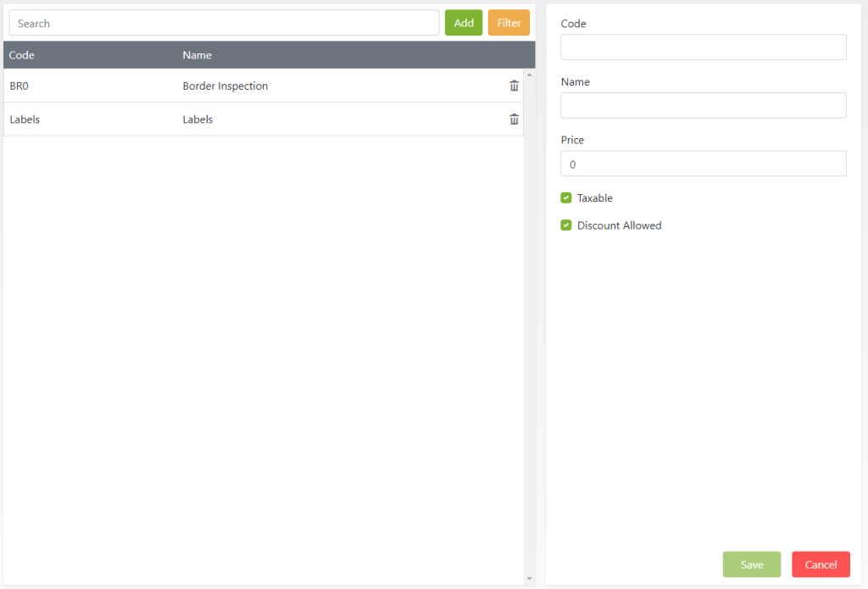The width and height of the screenshot is (868, 589).
Task: Delete the Border Inspection row
Action: 514,86
